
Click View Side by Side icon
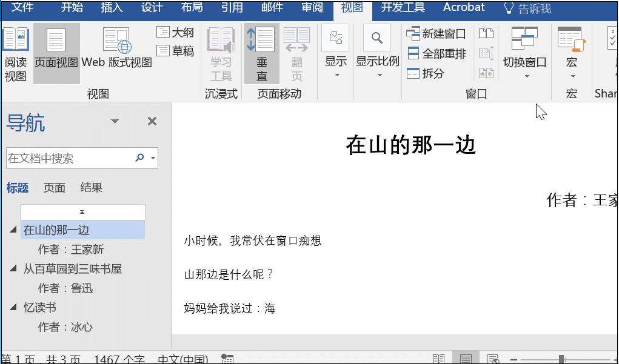tap(486, 33)
